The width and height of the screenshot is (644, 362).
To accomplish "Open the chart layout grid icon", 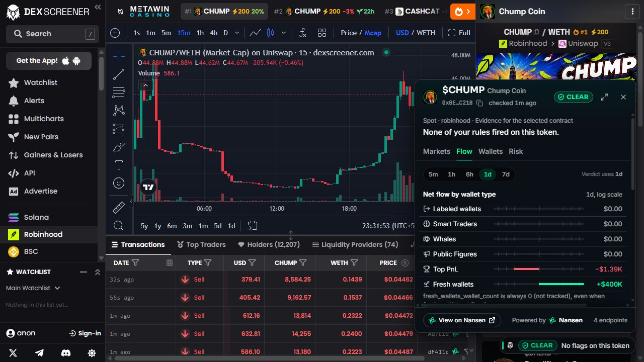I will tap(322, 33).
